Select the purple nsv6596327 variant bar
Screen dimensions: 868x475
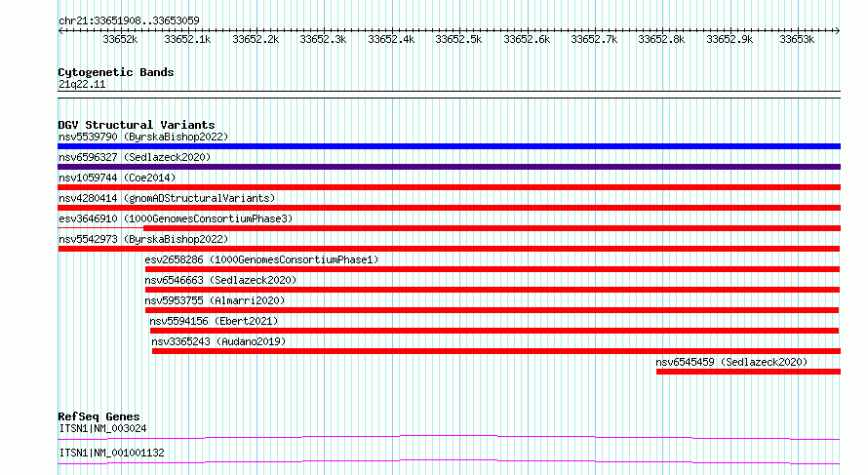(449, 167)
